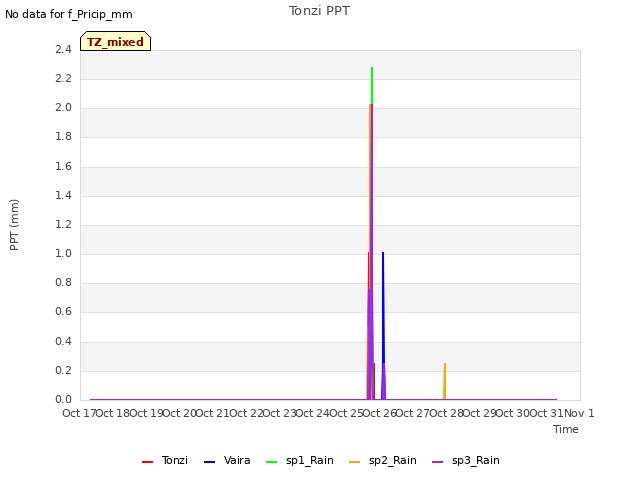Click the 0.4 y-axis tick label
Image resolution: width=640 pixels, height=480 pixels.
tap(63, 341)
